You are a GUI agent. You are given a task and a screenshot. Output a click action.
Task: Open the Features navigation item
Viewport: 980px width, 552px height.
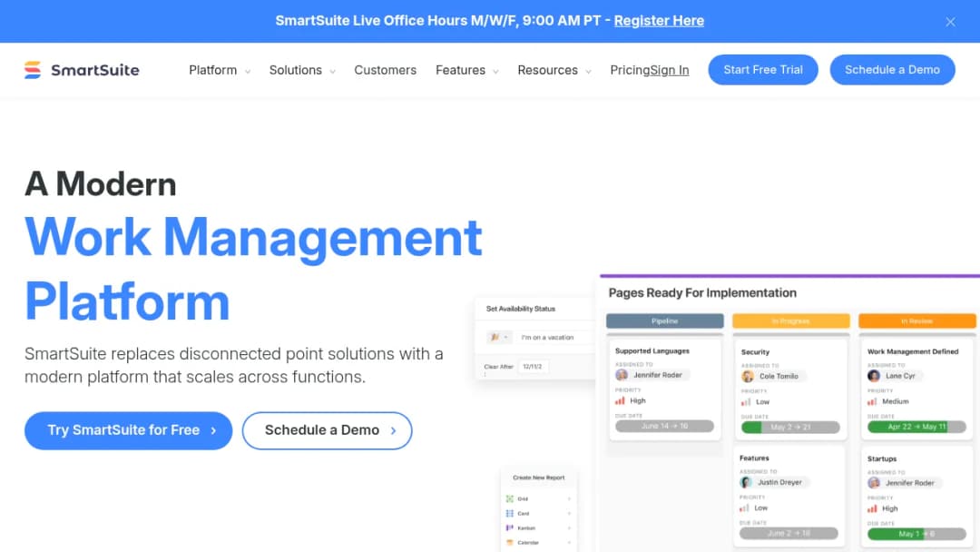tap(461, 70)
